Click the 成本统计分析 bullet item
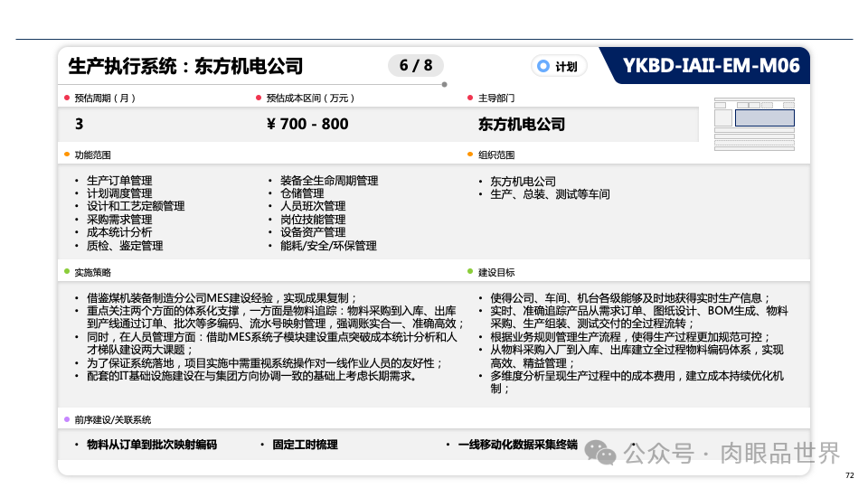868x488 pixels. [119, 232]
